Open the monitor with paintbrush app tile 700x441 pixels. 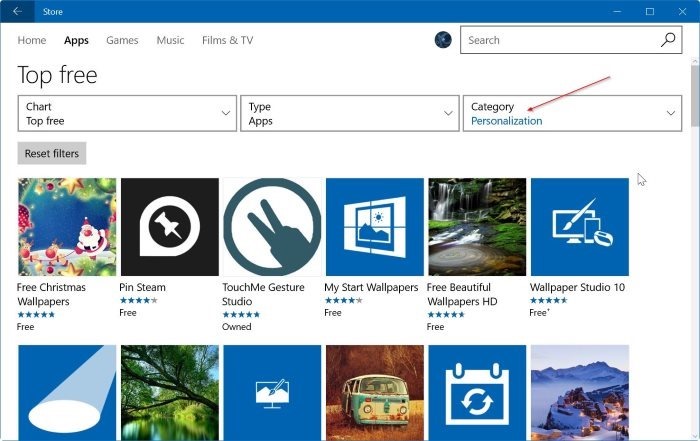point(272,392)
